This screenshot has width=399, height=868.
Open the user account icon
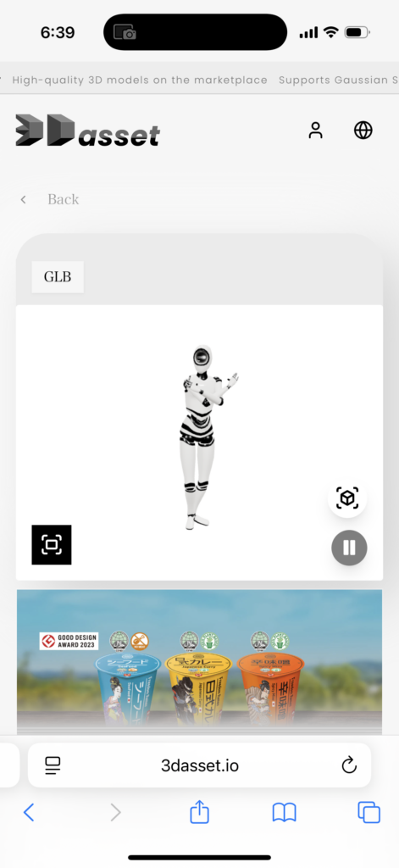pyautogui.click(x=315, y=131)
